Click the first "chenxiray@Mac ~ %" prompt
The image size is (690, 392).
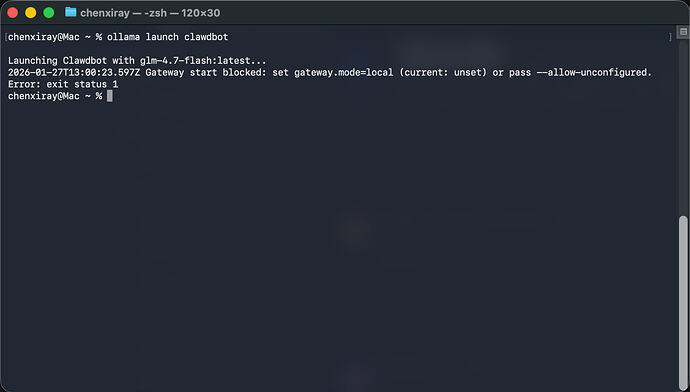pyautogui.click(x=55, y=37)
